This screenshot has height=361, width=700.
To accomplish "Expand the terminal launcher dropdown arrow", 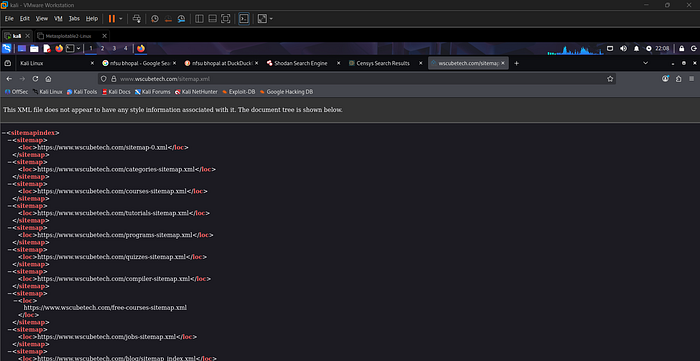I will click(x=78, y=49).
